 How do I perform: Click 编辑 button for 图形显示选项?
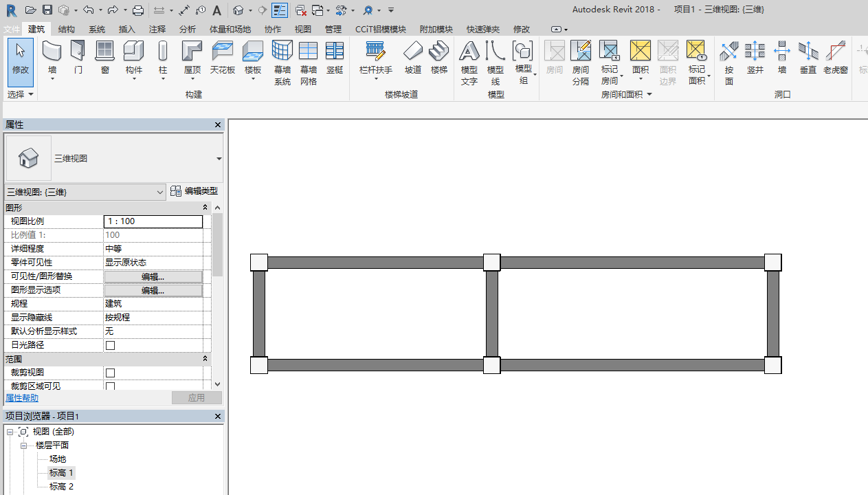click(x=153, y=290)
